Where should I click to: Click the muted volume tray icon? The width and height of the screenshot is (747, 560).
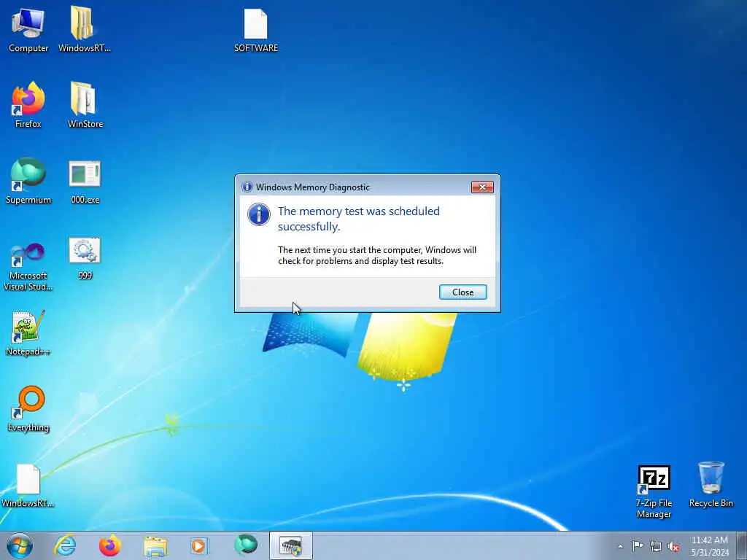click(673, 546)
